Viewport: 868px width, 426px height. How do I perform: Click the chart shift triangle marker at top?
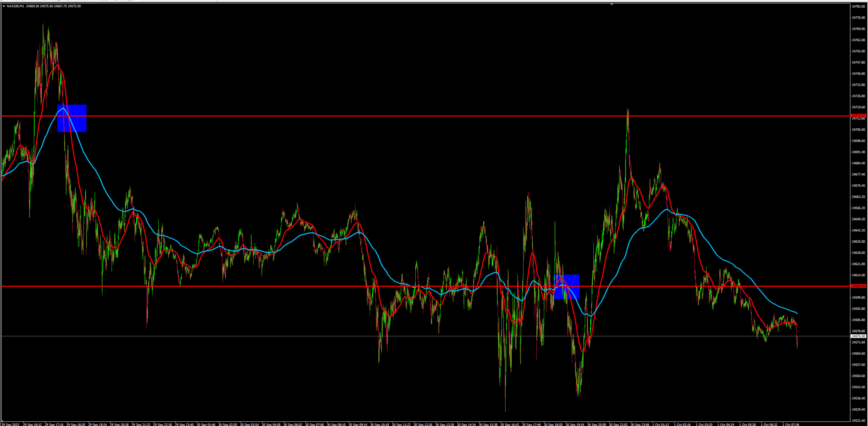click(x=612, y=4)
